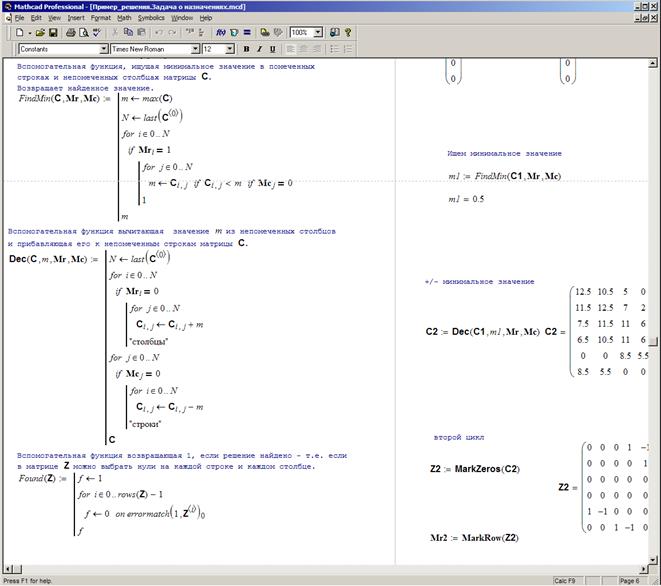
Task: Save the worksheet with the floppy icon
Action: [x=52, y=32]
